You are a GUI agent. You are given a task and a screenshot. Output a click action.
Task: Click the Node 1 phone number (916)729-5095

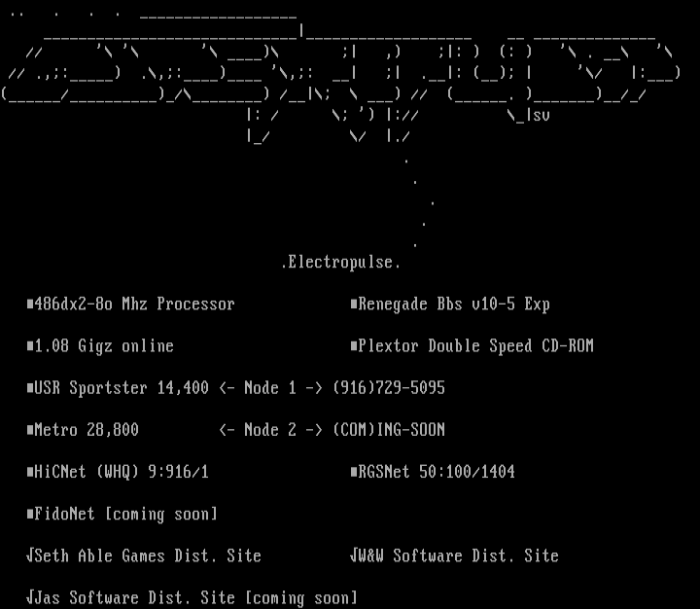pyautogui.click(x=389, y=388)
